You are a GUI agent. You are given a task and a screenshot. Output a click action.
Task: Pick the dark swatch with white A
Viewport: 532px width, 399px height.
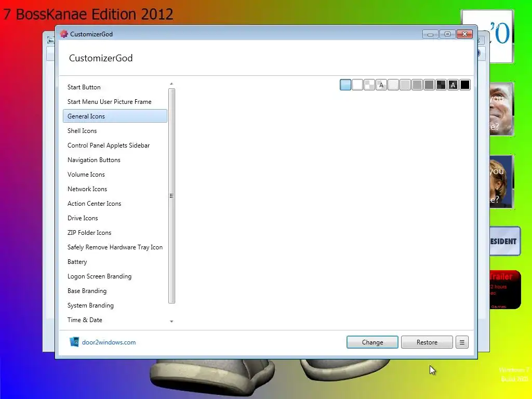point(453,85)
